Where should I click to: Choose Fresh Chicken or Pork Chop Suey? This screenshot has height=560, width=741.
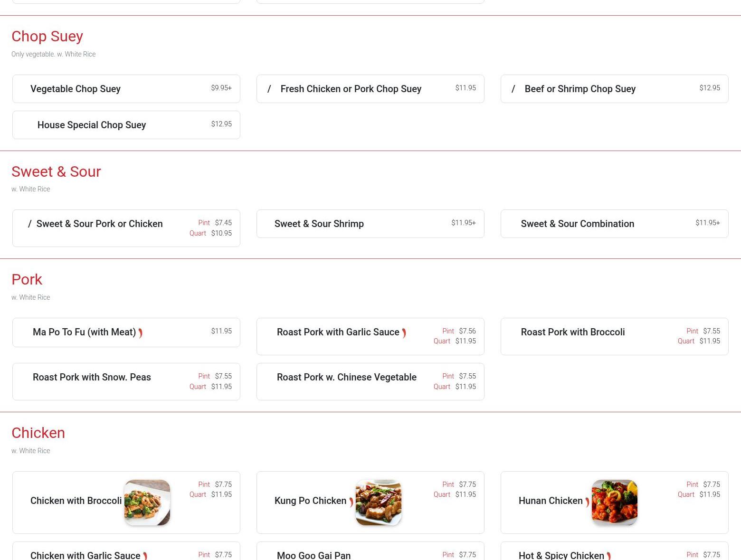click(351, 89)
